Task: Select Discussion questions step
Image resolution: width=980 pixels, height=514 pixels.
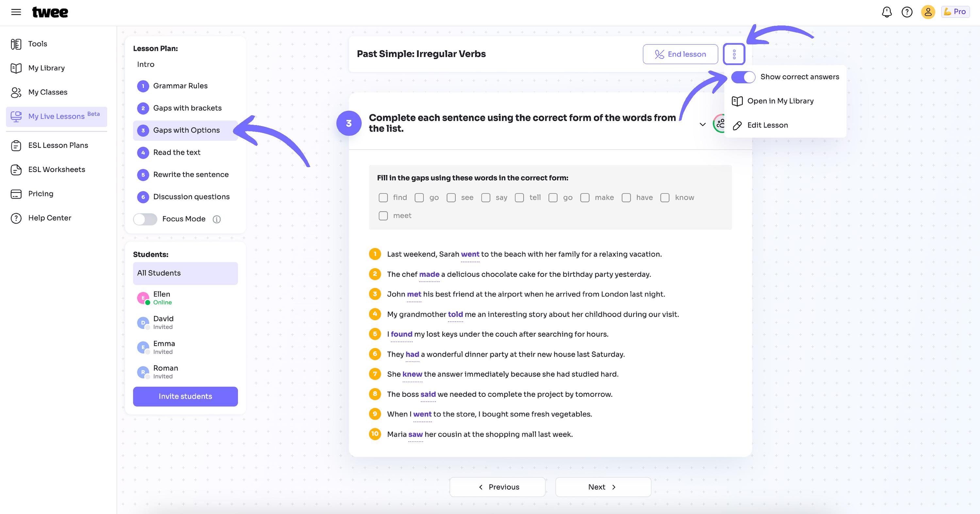Action: (x=185, y=197)
